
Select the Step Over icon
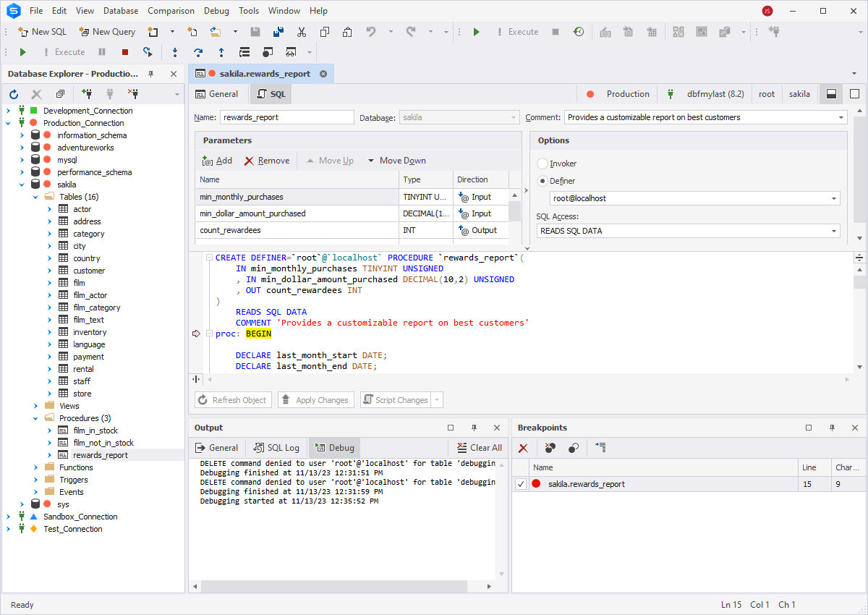(197, 51)
